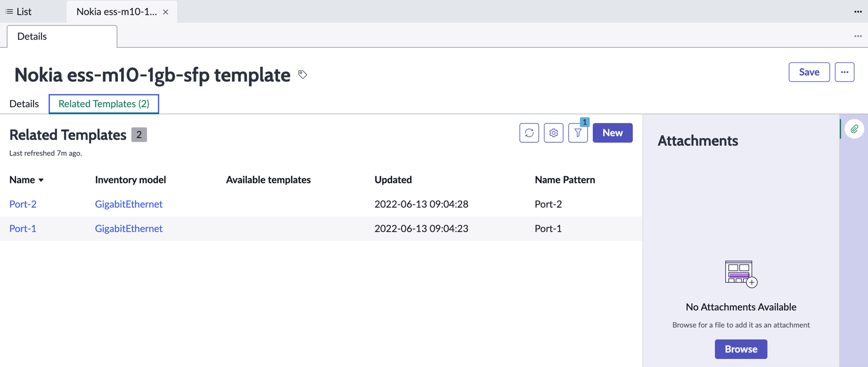Click the Available templates column header

[x=268, y=179]
